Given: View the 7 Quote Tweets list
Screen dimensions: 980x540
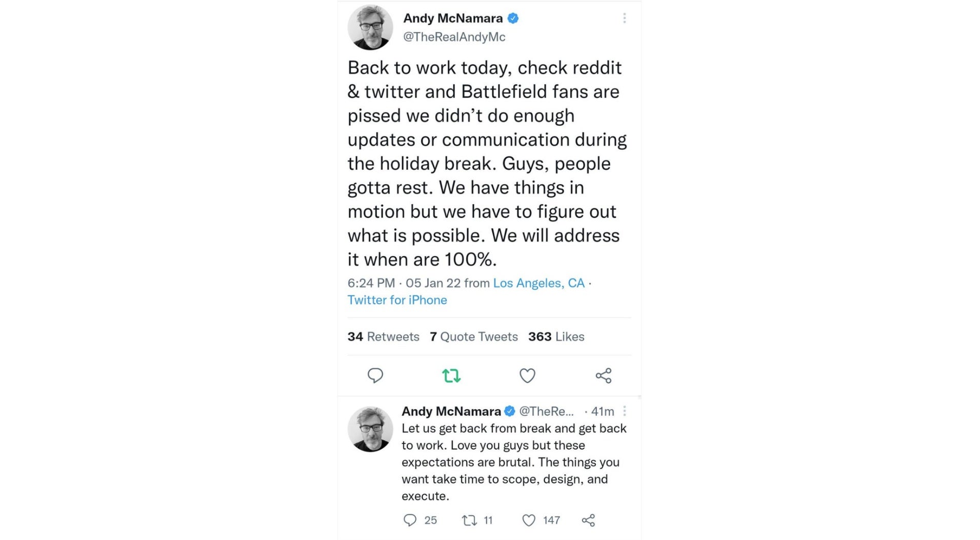Looking at the screenshot, I should coord(474,336).
